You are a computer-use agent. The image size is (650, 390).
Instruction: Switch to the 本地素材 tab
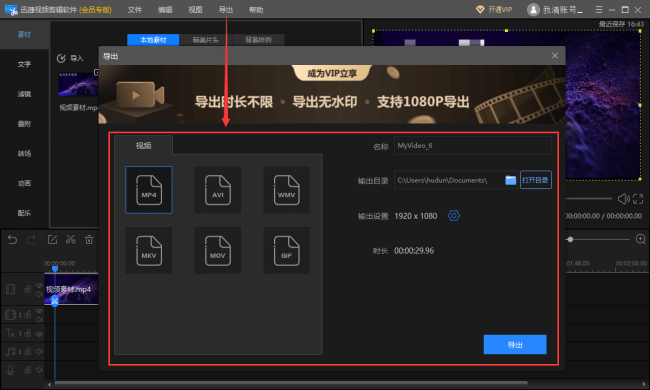pyautogui.click(x=153, y=40)
